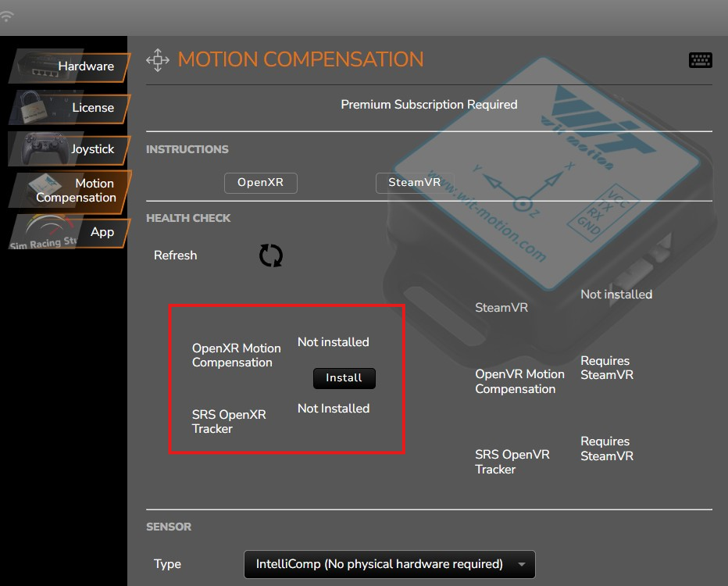Viewport: 728px width, 586px height.
Task: Open the App sidebar section
Action: tap(70, 232)
